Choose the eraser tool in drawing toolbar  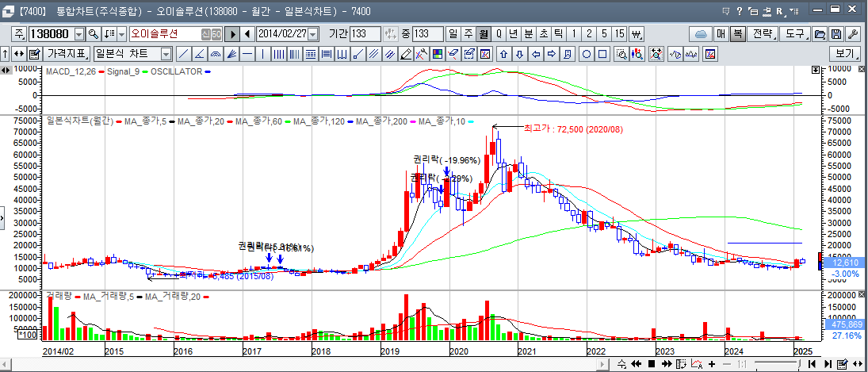453,54
